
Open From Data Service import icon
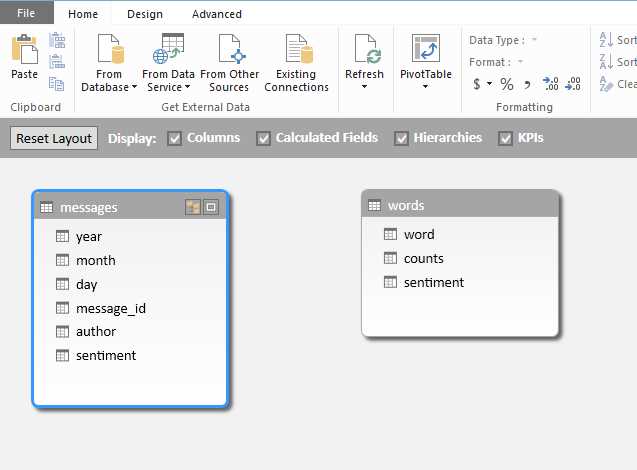[169, 49]
